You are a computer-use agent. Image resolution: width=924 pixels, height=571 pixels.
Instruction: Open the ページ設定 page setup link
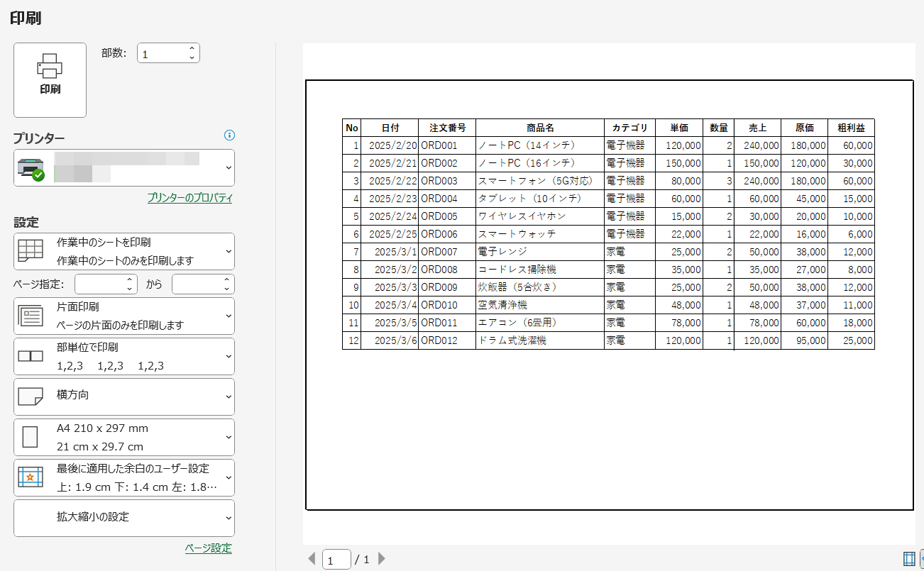click(x=208, y=548)
